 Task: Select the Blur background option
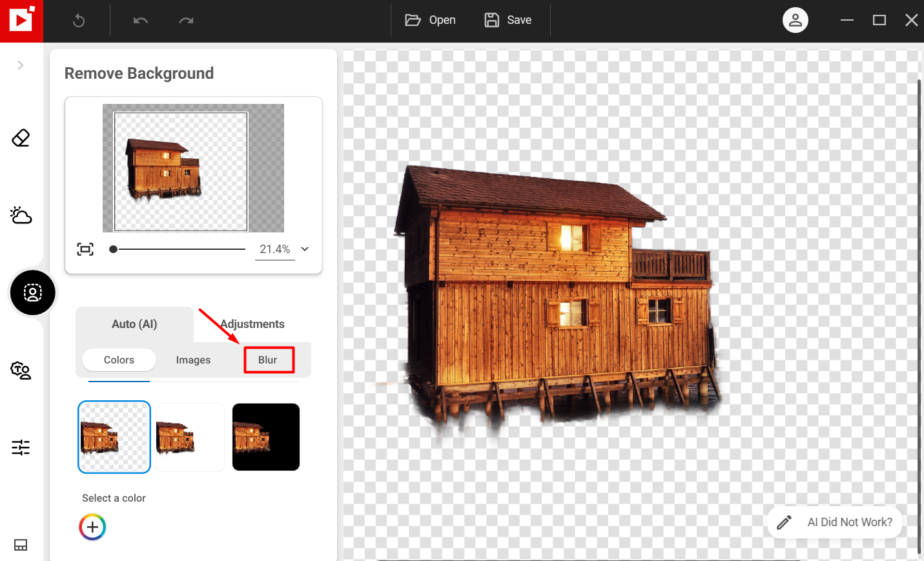point(269,360)
